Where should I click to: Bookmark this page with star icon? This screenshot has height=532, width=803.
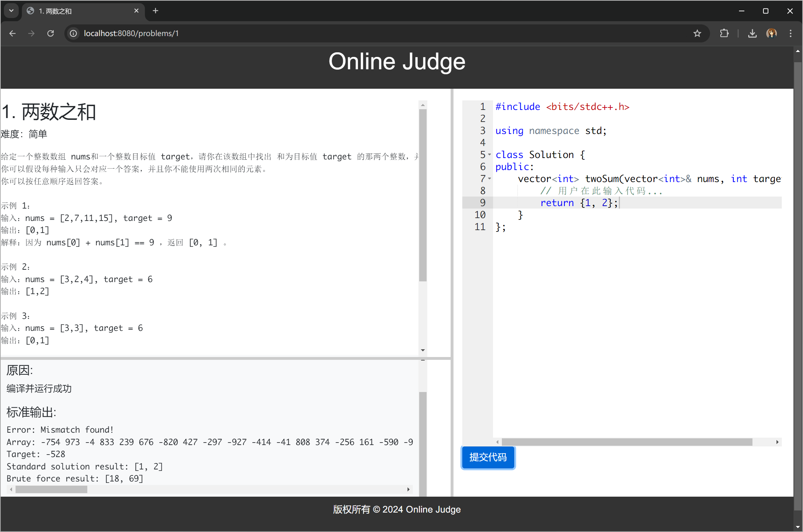697,33
